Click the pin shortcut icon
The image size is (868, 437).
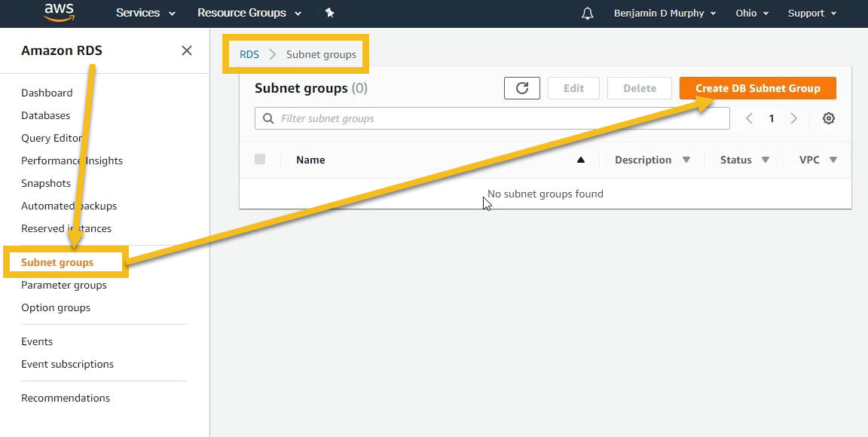coord(329,13)
